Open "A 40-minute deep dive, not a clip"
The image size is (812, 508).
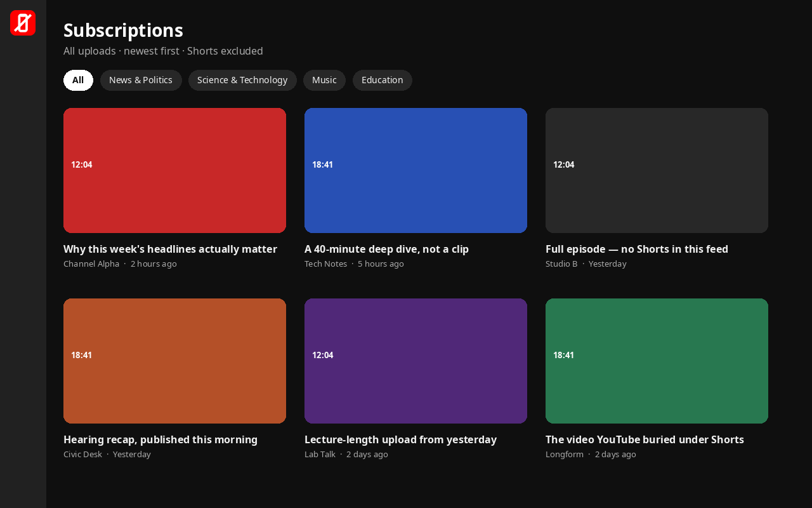[x=386, y=249]
